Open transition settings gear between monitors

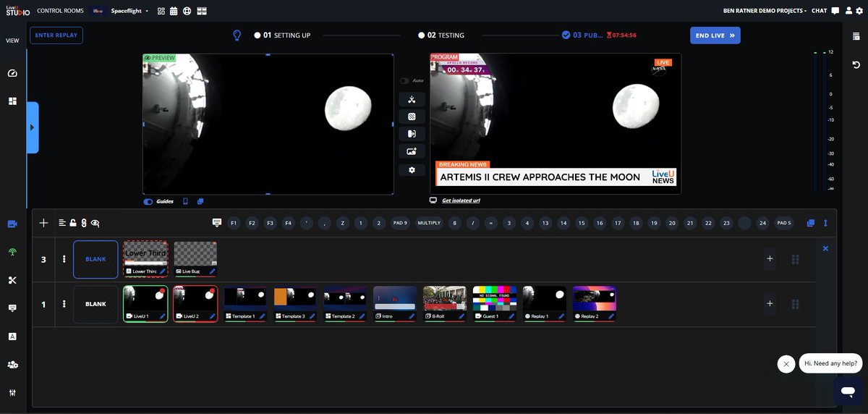click(412, 170)
